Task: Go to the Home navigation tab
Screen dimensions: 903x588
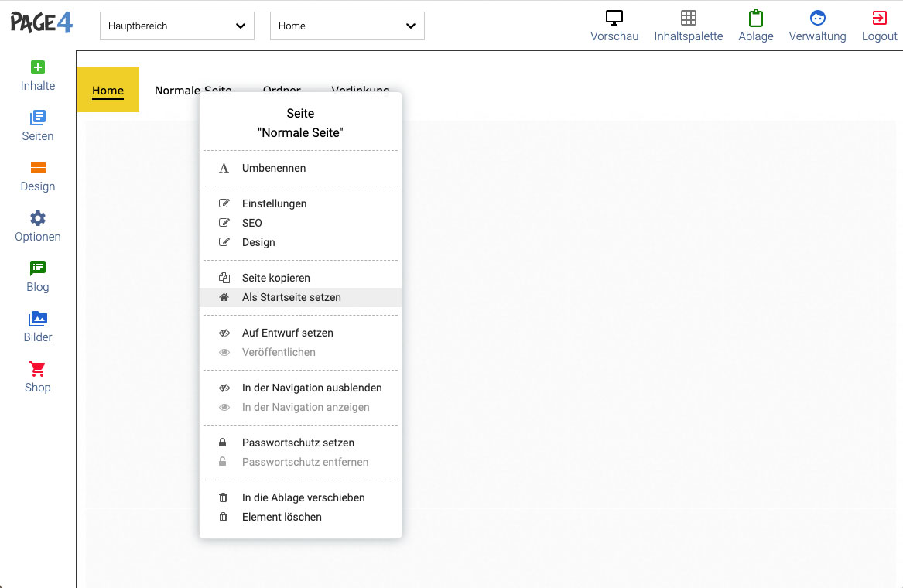Action: point(108,90)
